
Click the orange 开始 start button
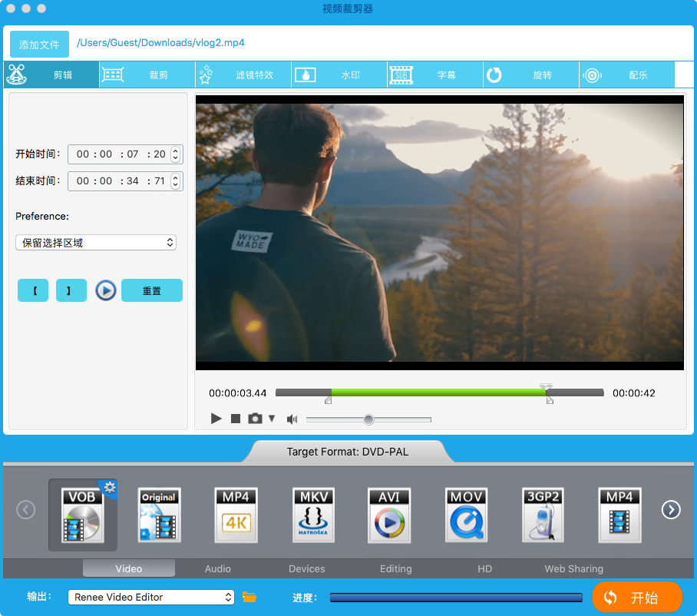click(637, 598)
